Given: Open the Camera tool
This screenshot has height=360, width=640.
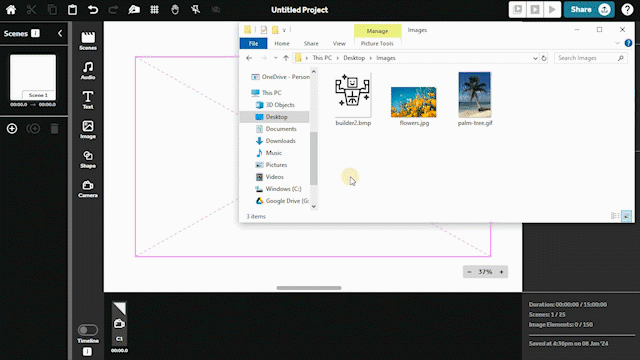Looking at the screenshot, I should click(88, 189).
